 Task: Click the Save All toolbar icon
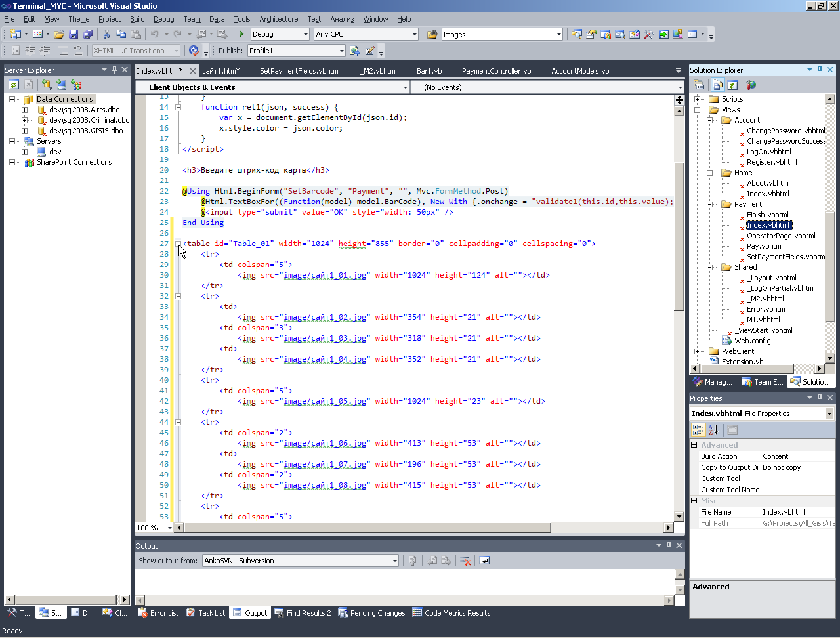(87, 34)
